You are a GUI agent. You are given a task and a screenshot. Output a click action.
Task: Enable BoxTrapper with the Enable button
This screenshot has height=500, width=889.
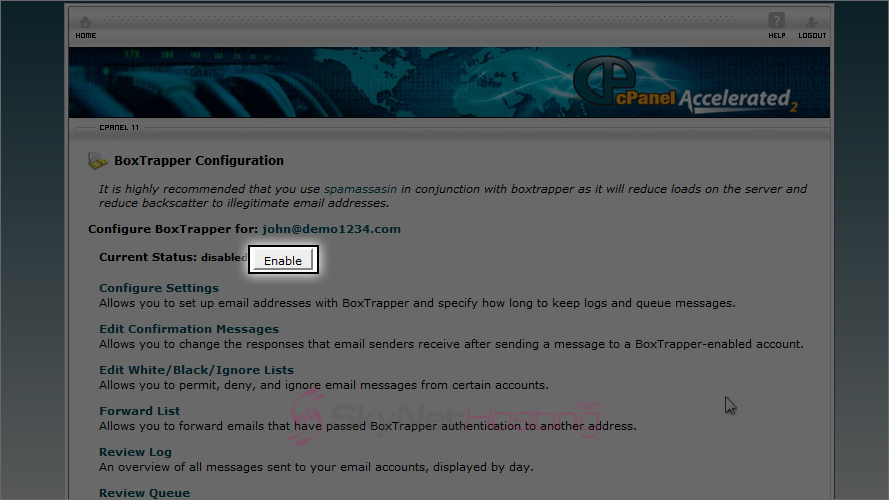click(283, 260)
